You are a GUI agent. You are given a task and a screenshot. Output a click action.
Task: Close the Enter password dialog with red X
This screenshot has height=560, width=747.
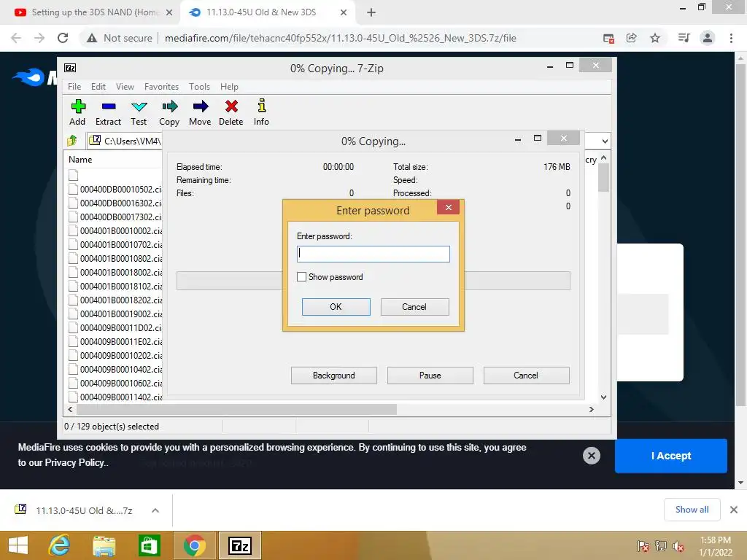(x=449, y=207)
